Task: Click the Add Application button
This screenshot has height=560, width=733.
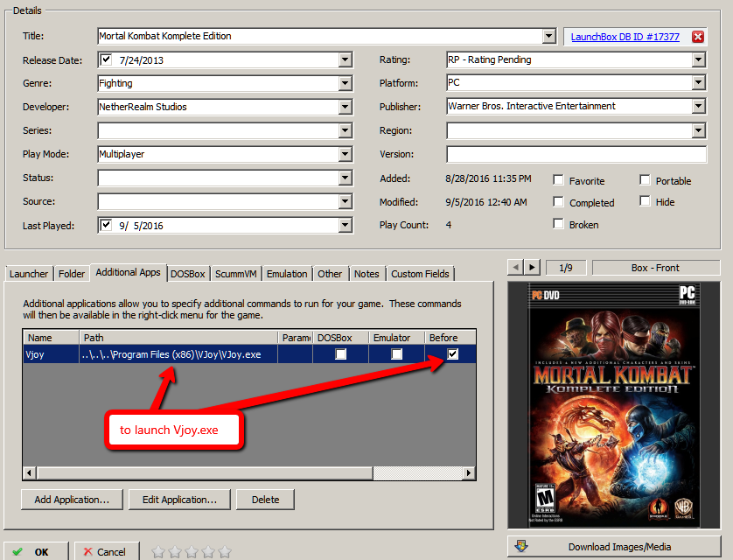Action: 72,500
